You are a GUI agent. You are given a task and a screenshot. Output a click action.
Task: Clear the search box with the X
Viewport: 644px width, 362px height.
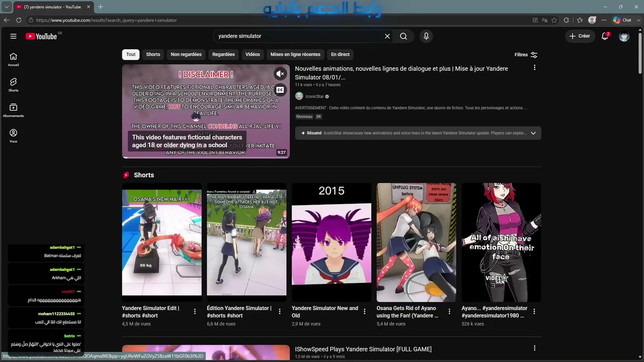(387, 36)
